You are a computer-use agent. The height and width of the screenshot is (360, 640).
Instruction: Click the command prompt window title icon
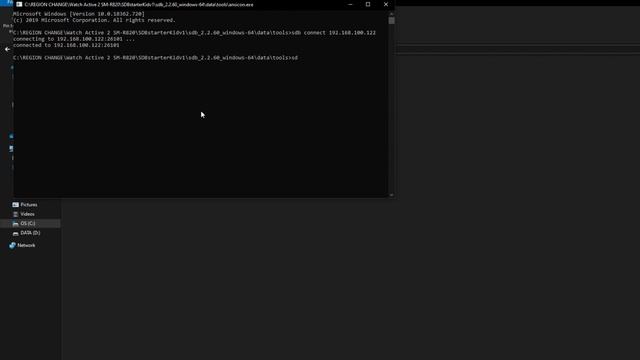coord(19,4)
